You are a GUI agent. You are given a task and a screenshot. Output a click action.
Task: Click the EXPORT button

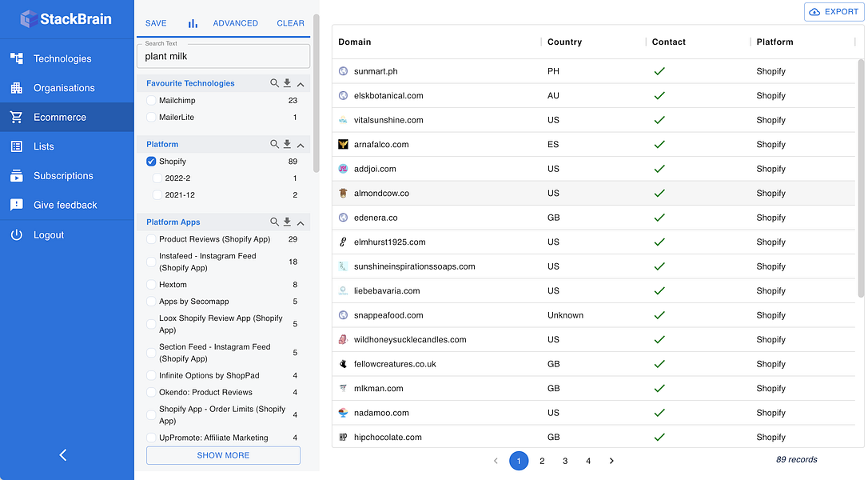[834, 12]
